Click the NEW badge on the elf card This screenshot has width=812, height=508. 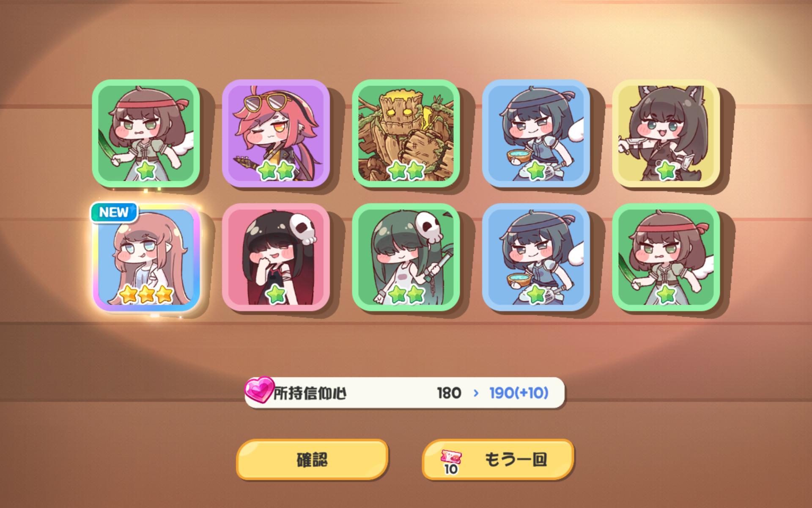click(114, 212)
